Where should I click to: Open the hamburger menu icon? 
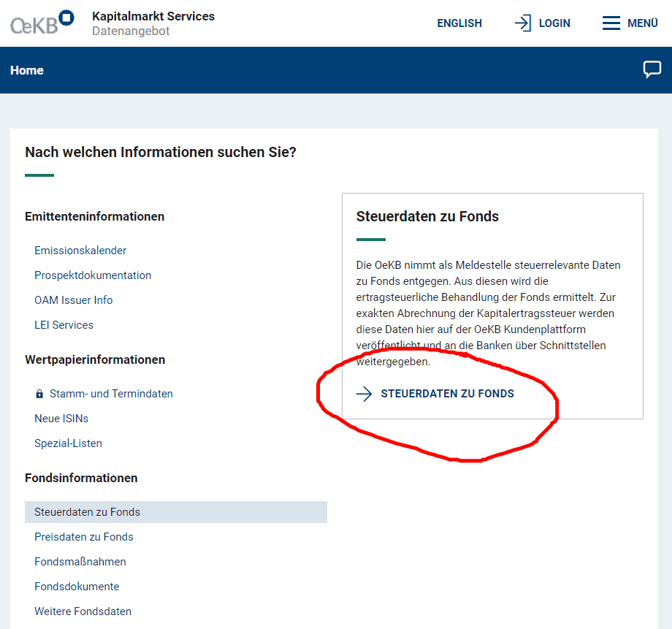pos(611,23)
